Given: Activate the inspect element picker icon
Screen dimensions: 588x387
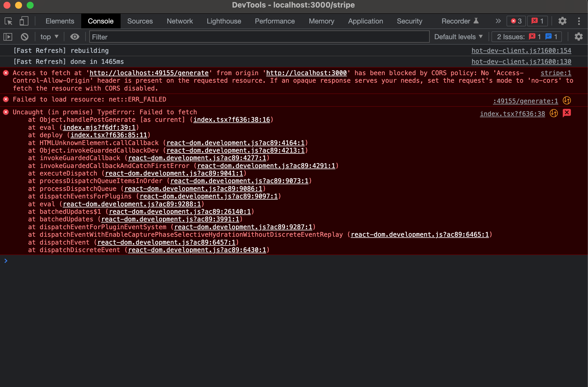Looking at the screenshot, I should pyautogui.click(x=8, y=21).
